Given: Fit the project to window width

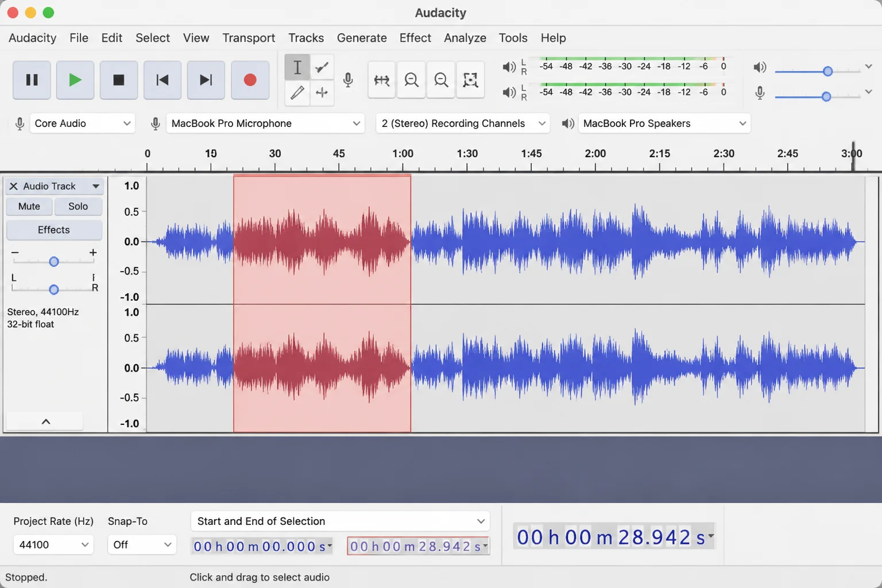Looking at the screenshot, I should [382, 80].
